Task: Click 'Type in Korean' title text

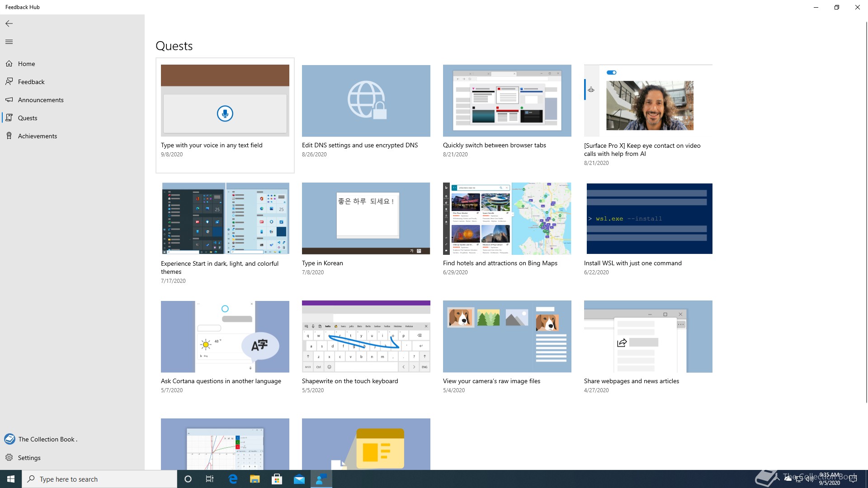Action: point(322,263)
